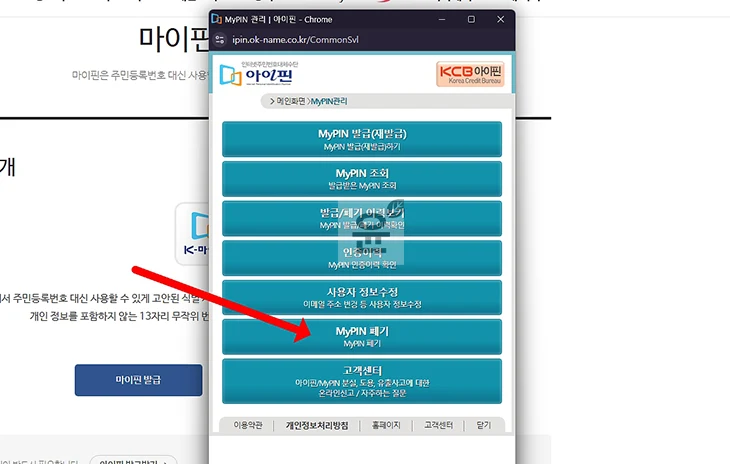Open MyPIN 조회 menu button
Screen dimensions: 730x464
click(362, 178)
